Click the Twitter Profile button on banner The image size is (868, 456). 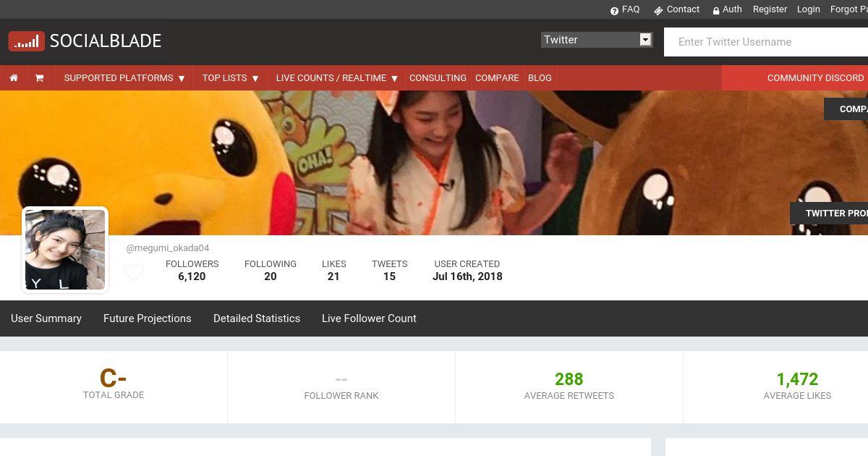(x=829, y=214)
